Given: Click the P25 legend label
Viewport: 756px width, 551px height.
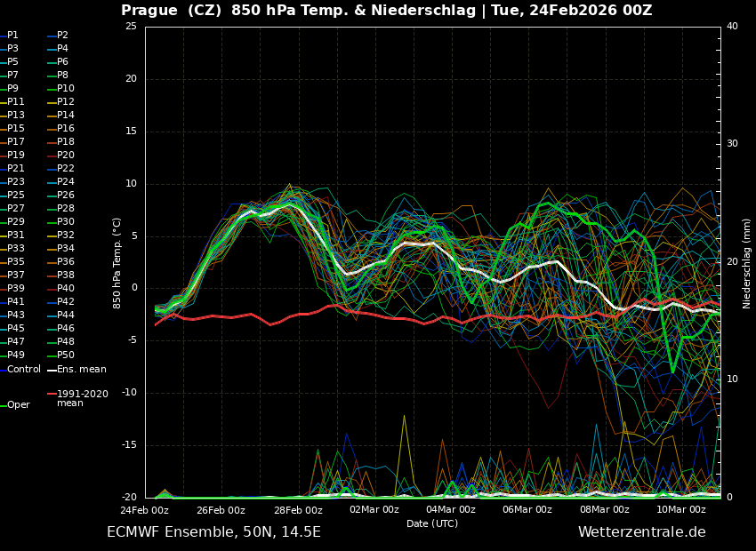Looking at the screenshot, I should (x=16, y=196).
